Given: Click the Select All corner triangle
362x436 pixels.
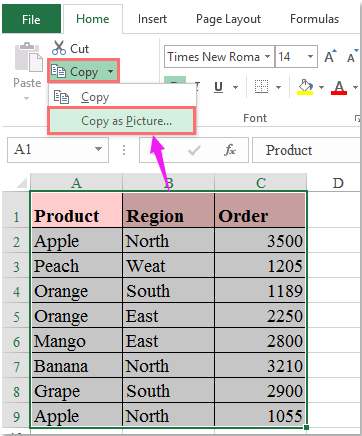Looking at the screenshot, I should coord(21,183).
